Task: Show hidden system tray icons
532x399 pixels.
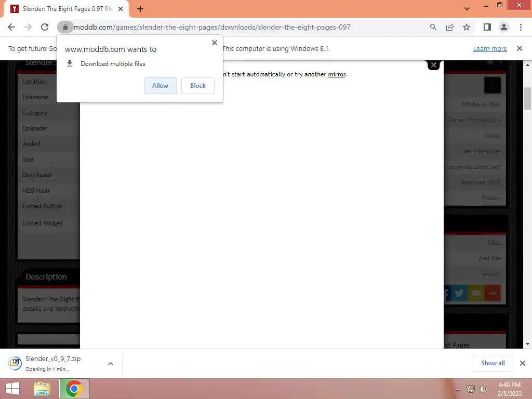Action: click(x=458, y=389)
